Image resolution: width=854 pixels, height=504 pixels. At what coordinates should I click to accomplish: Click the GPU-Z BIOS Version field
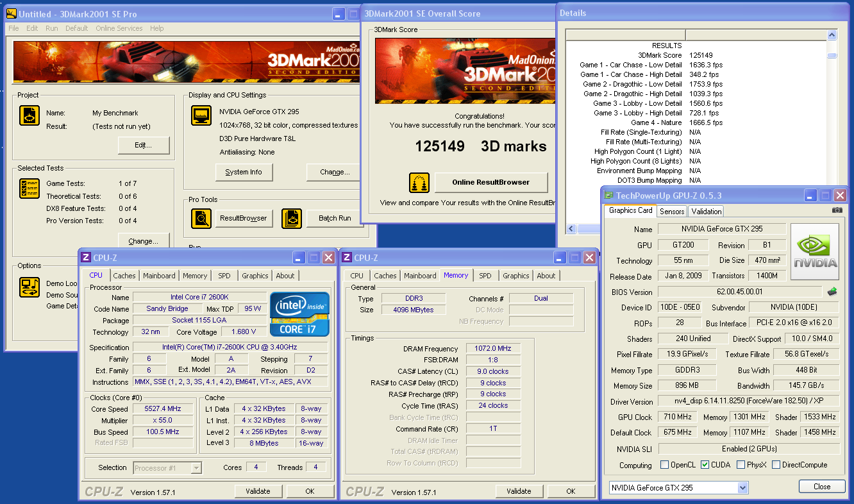pyautogui.click(x=741, y=292)
